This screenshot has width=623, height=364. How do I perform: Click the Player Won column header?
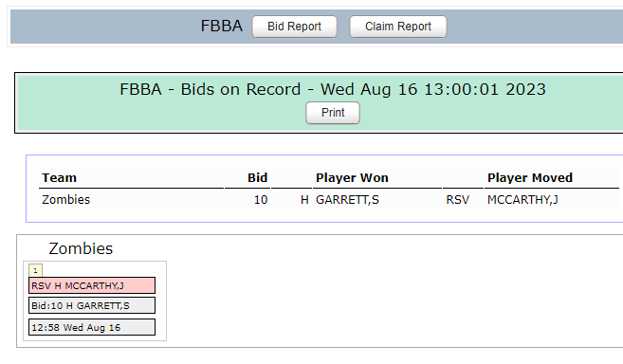point(352,177)
